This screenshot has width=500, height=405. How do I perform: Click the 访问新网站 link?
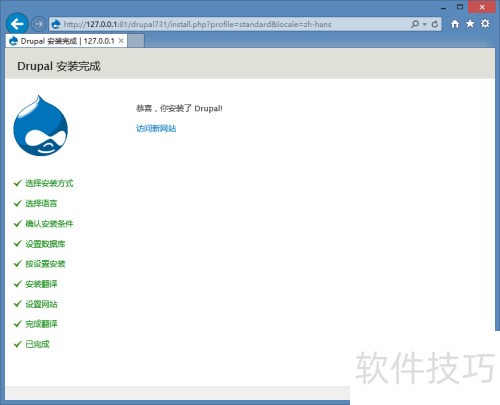pos(156,128)
